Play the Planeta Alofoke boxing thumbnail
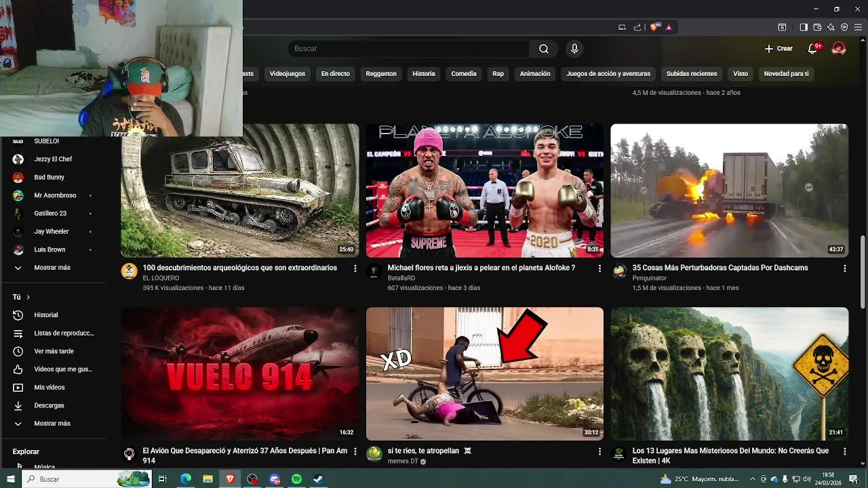Viewport: 868px width, 488px height. click(485, 190)
